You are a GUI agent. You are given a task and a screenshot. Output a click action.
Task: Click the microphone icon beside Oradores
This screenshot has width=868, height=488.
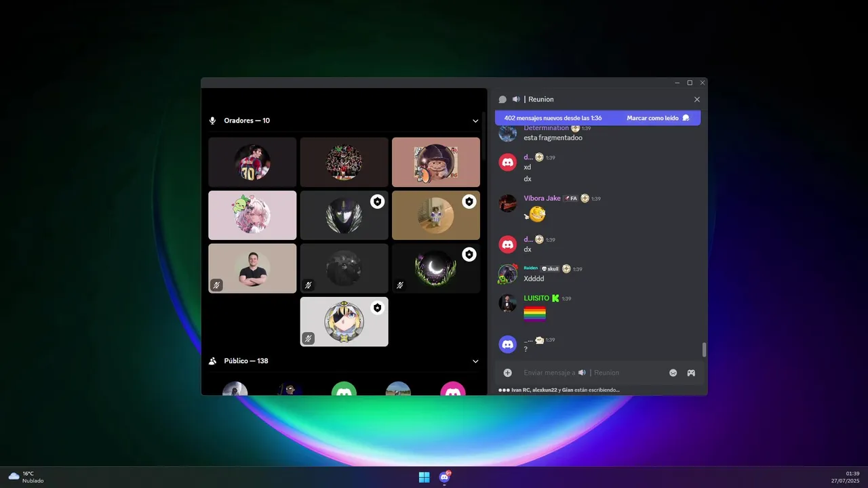[213, 121]
